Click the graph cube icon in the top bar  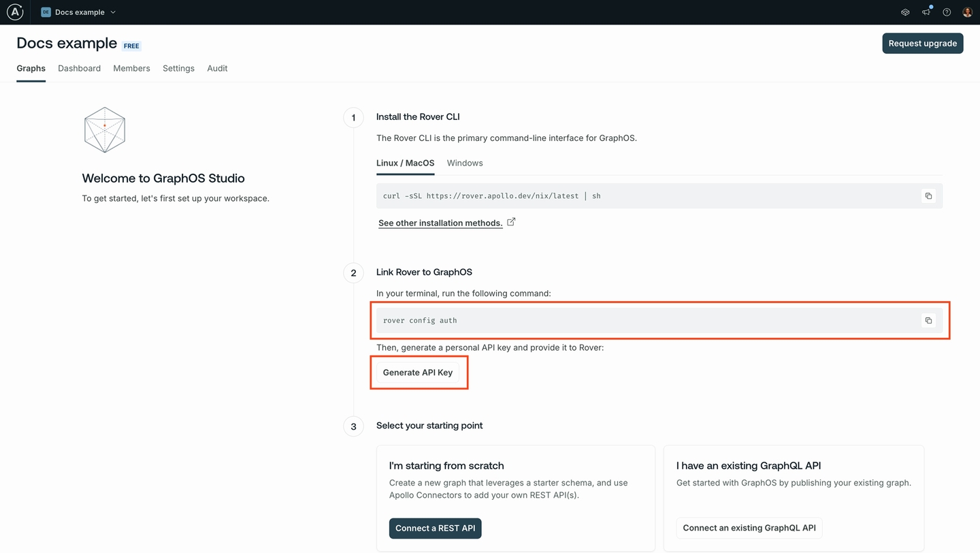tap(904, 12)
